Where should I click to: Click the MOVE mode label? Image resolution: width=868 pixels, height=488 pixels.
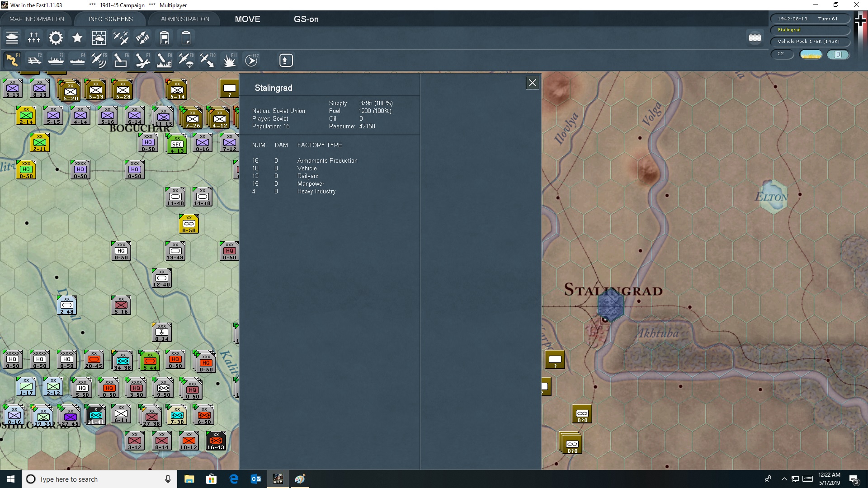(x=247, y=19)
